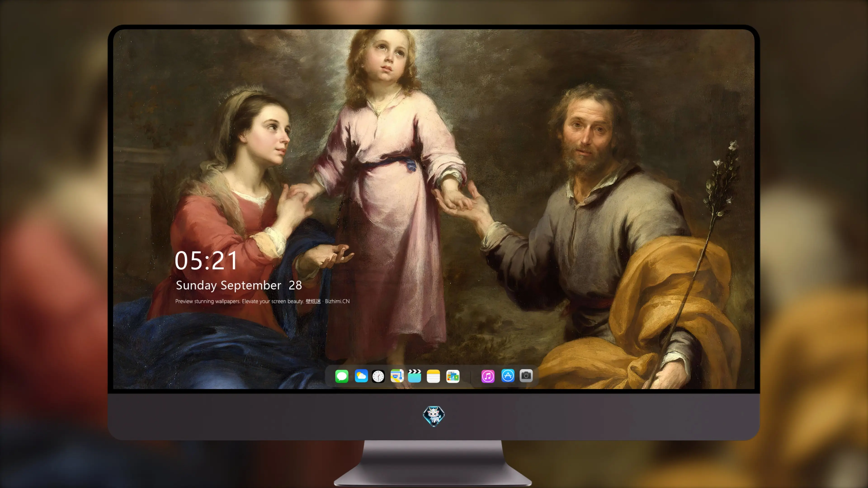Launch the Weather app from the dock
Viewport: 868px width, 488px height.
(x=361, y=376)
